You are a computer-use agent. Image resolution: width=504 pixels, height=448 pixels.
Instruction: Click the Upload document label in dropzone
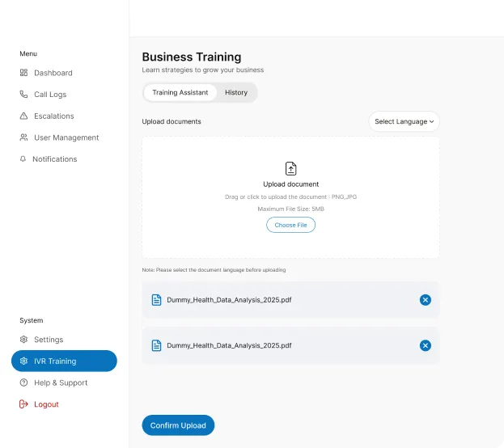point(291,184)
